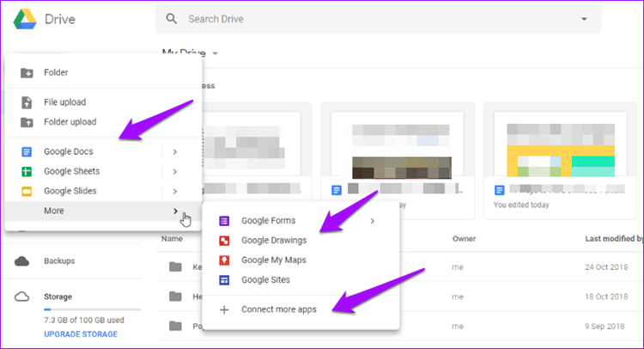Screen dimensions: 644x349
Task: Open the first quick access thumbnail
Action: click(x=252, y=144)
